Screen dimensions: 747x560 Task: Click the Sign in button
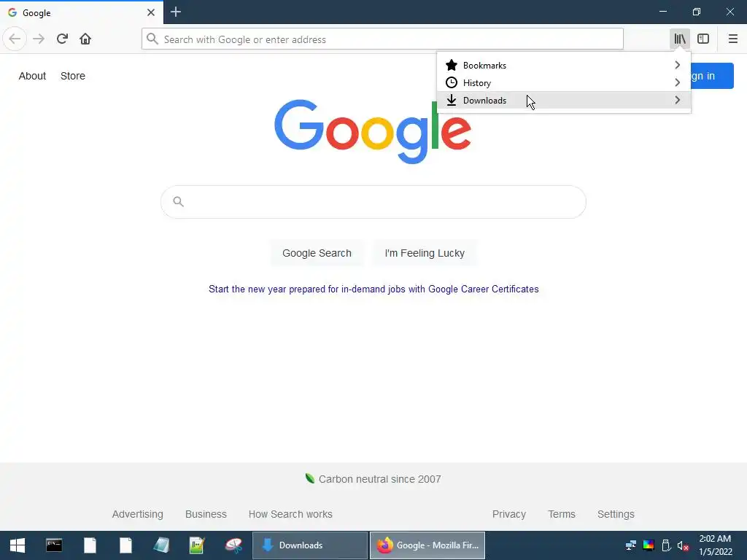[712, 76]
